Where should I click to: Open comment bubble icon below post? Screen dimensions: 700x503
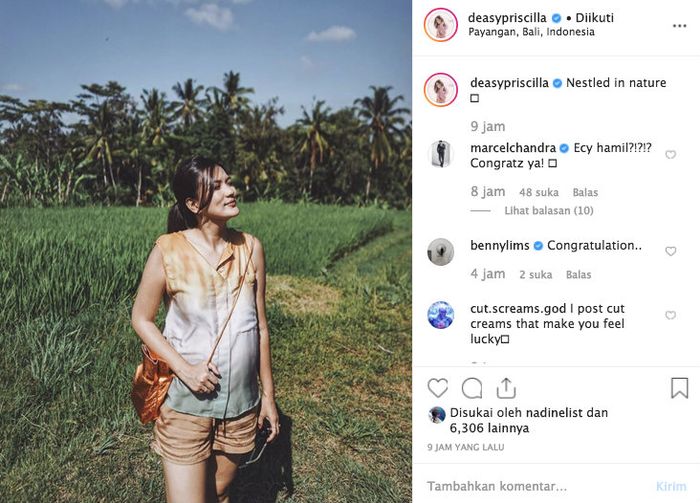pyautogui.click(x=472, y=388)
